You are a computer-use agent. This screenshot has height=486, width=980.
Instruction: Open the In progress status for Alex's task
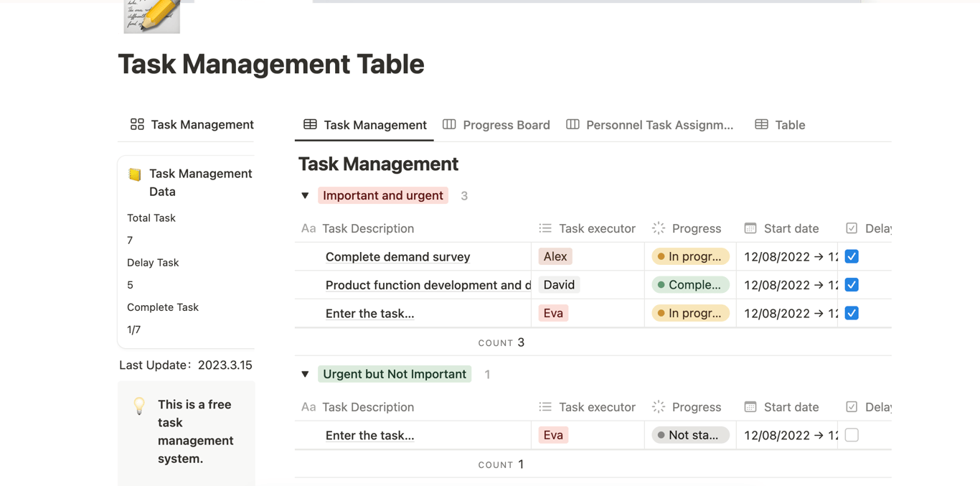coord(690,256)
